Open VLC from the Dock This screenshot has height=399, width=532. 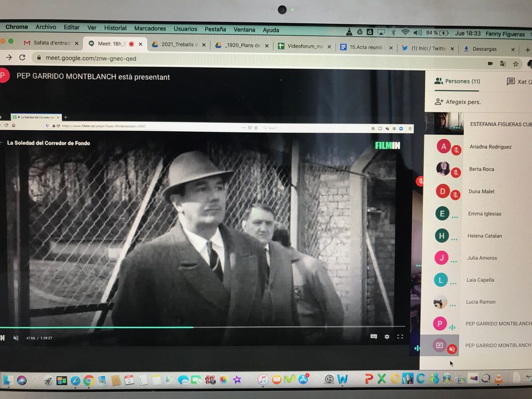pos(498,379)
